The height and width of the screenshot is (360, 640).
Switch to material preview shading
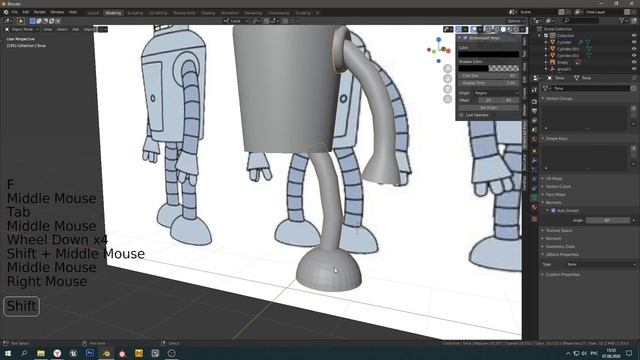click(510, 29)
